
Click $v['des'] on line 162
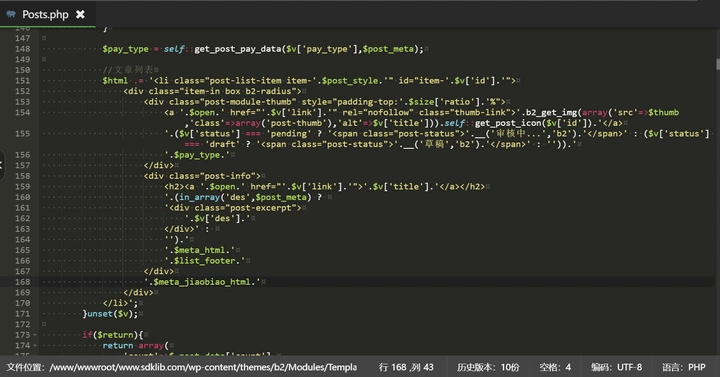(x=218, y=218)
